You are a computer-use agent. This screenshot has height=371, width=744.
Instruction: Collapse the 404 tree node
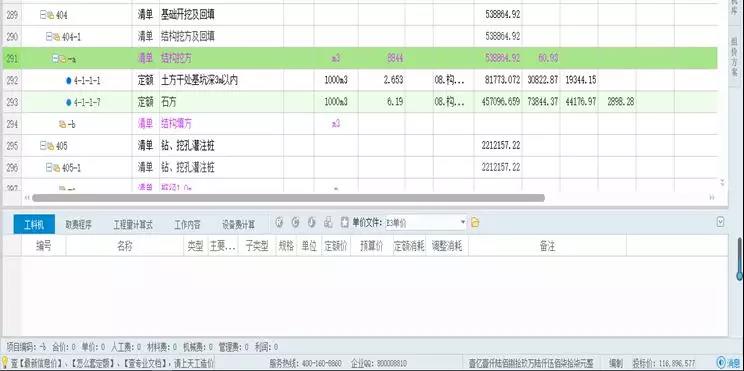point(43,15)
